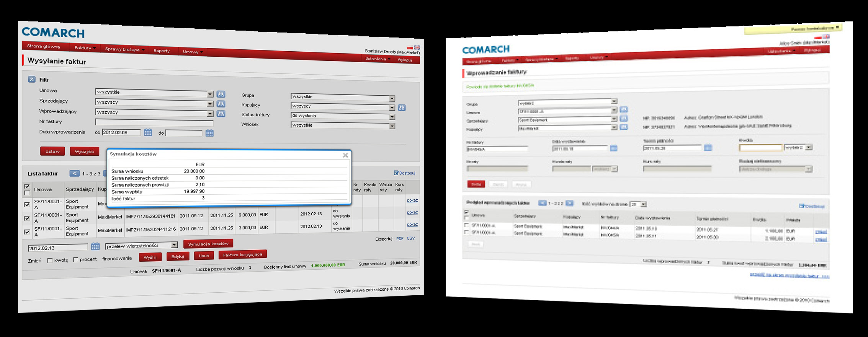Go to previous page of Lista faktur
This screenshot has width=868, height=337.
click(74, 173)
